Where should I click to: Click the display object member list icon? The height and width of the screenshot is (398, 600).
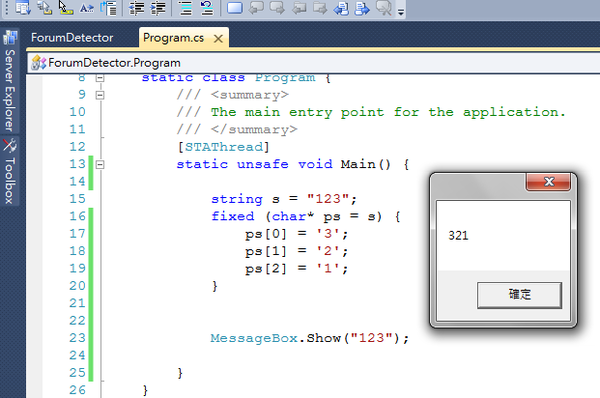[x=23, y=8]
